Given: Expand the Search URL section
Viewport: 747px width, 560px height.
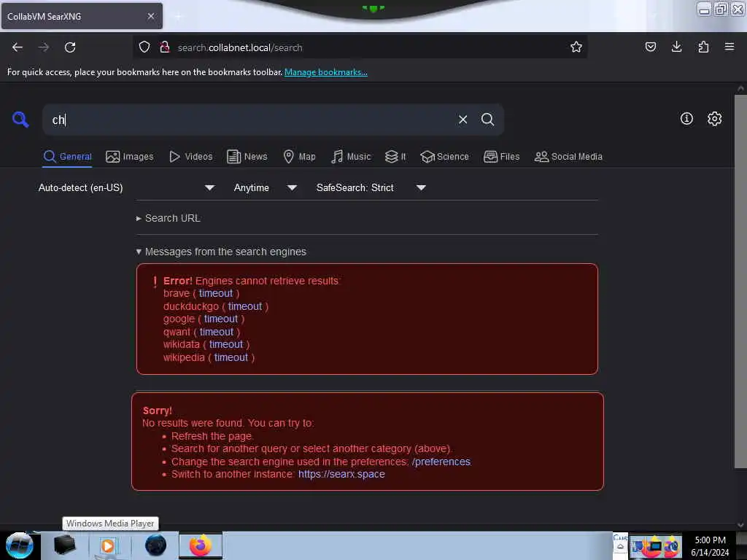Looking at the screenshot, I should point(169,218).
